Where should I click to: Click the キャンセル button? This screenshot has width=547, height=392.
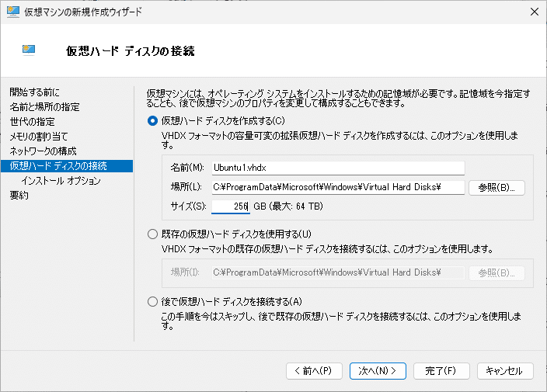505,371
